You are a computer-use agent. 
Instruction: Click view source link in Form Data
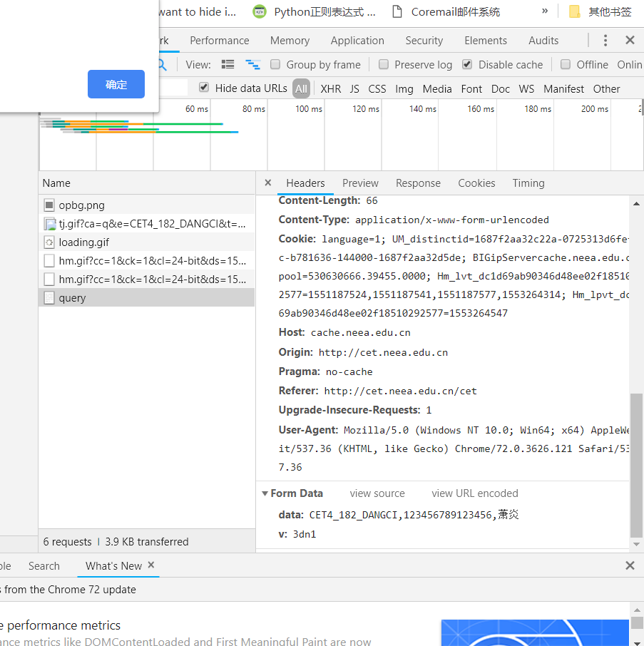pyautogui.click(x=377, y=493)
